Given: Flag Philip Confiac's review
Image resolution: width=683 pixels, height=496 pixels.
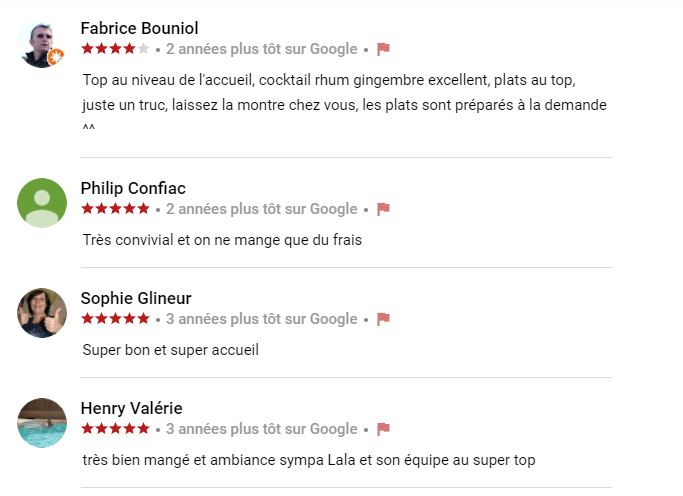Looking at the screenshot, I should pyautogui.click(x=383, y=209).
